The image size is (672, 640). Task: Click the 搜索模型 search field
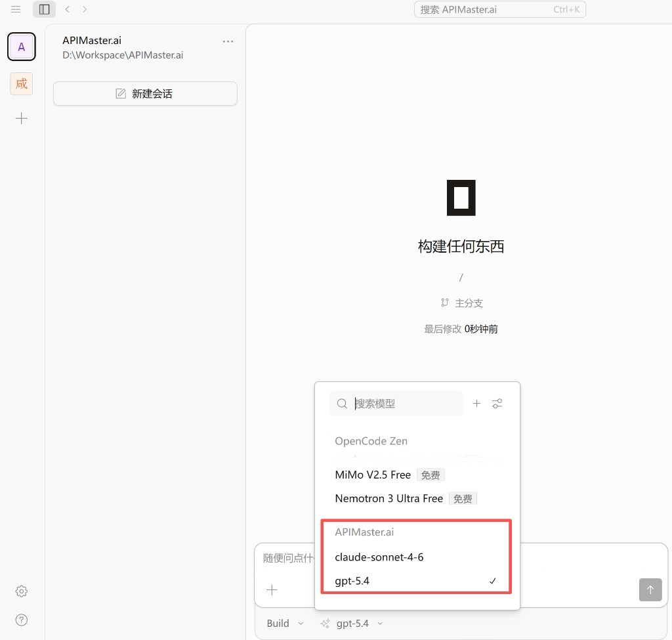tap(396, 404)
